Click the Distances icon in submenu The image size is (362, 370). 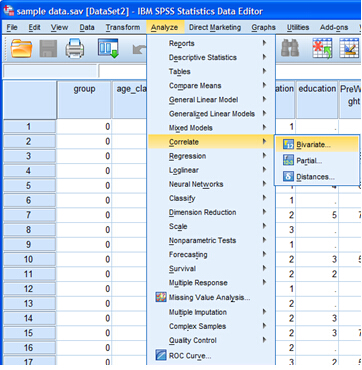tap(288, 176)
